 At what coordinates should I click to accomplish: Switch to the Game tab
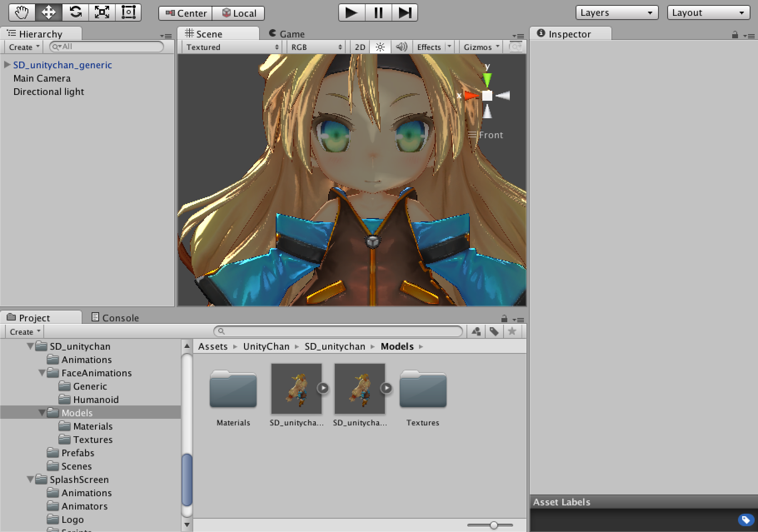(x=287, y=34)
